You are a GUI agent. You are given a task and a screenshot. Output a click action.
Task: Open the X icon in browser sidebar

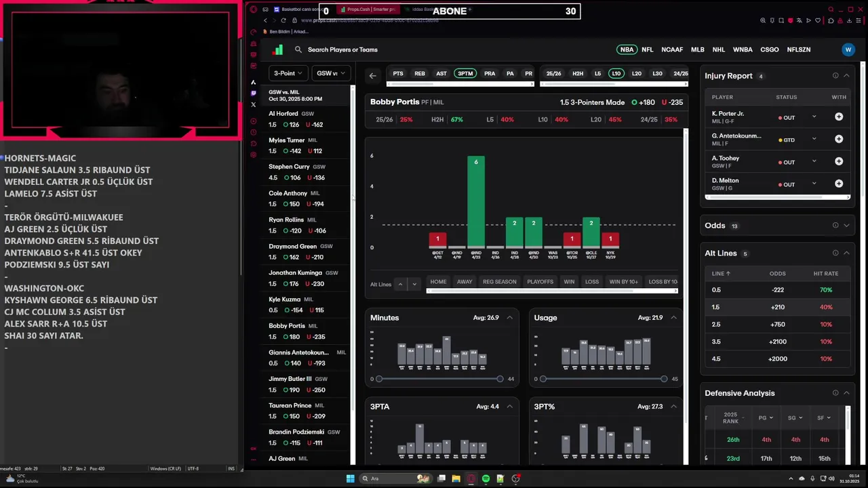pyautogui.click(x=254, y=104)
